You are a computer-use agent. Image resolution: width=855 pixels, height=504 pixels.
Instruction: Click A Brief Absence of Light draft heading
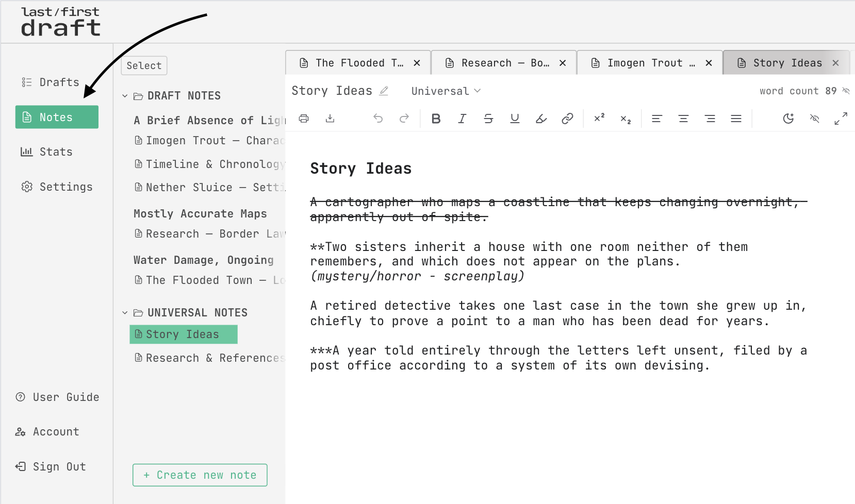point(209,121)
